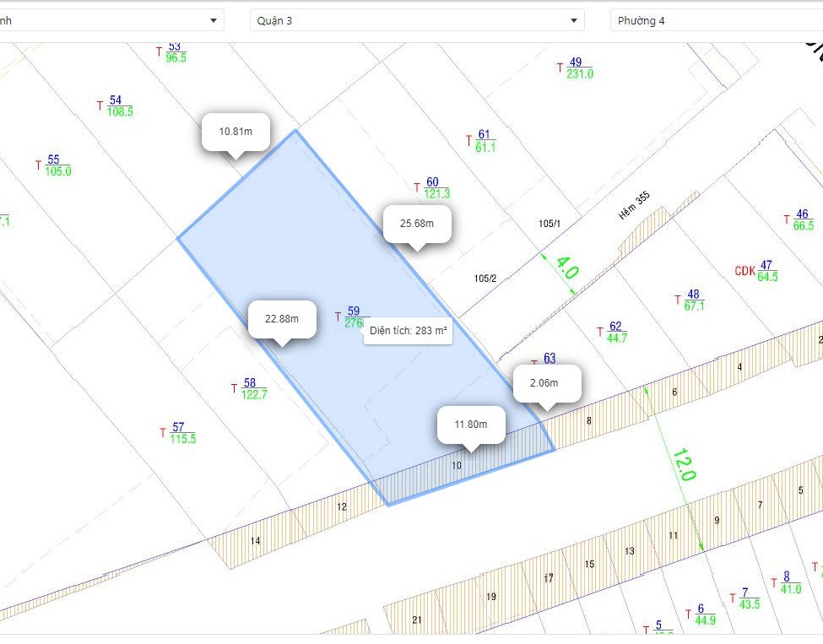Open the Quận 3 district dropdown
Image resolution: width=823 pixels, height=644 pixels.
pyautogui.click(x=417, y=20)
